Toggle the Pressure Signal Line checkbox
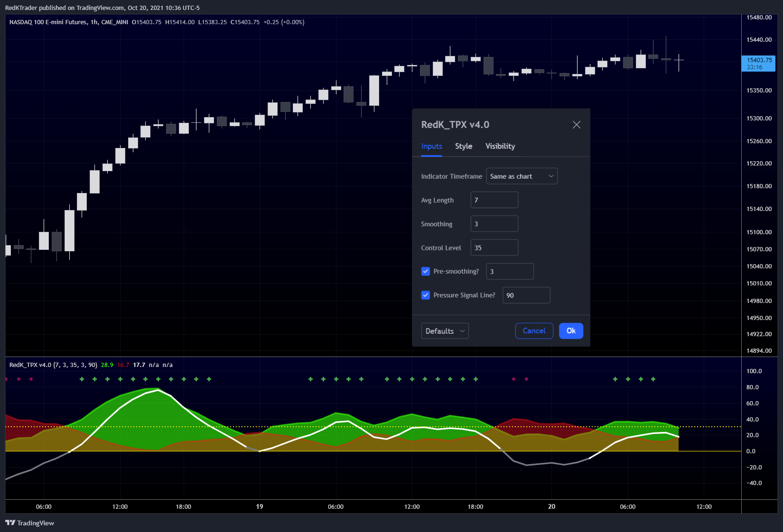This screenshot has height=532, width=783. pos(426,295)
